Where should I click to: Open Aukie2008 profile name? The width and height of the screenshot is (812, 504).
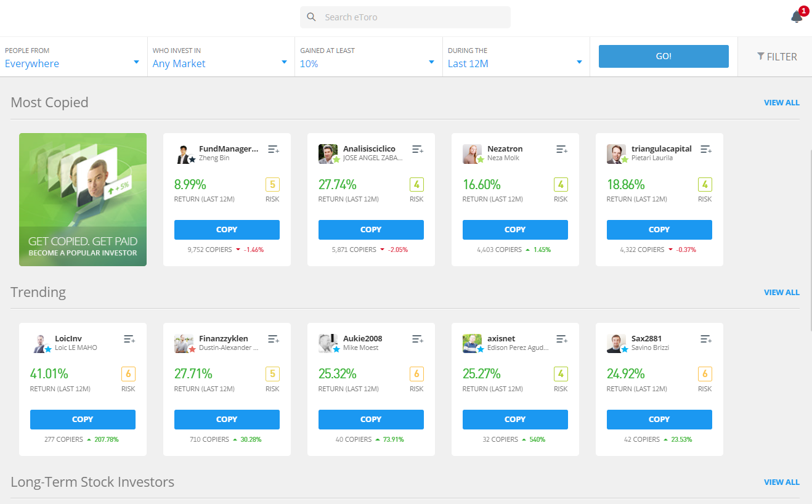pyautogui.click(x=363, y=339)
